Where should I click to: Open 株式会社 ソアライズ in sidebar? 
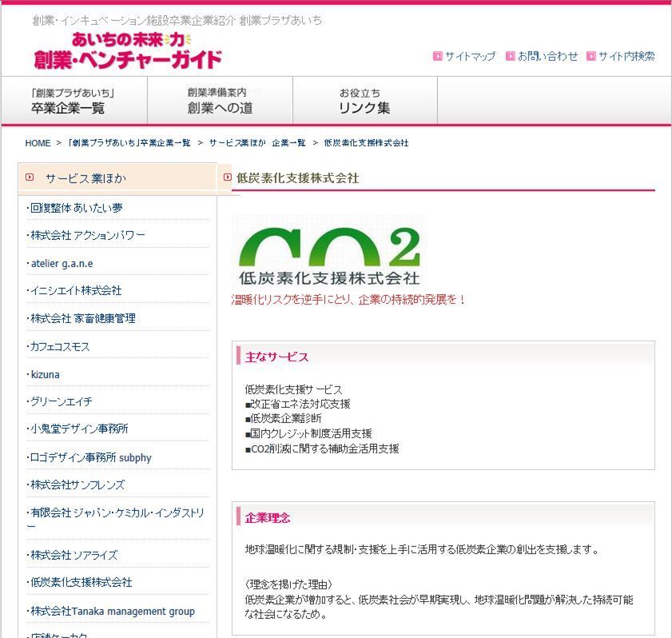[74, 555]
